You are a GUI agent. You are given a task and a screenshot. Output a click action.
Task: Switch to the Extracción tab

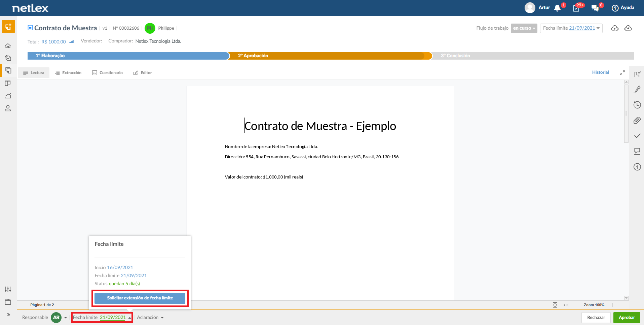[x=68, y=73]
